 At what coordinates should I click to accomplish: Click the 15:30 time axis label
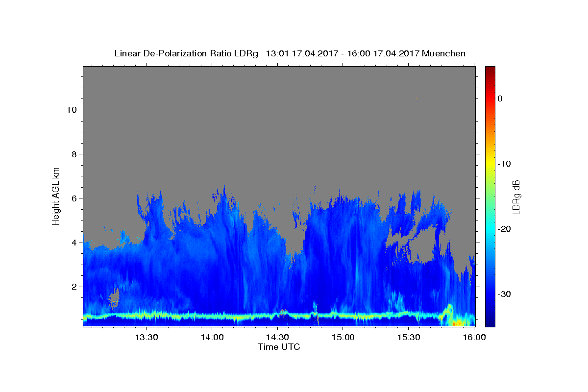tap(409, 337)
